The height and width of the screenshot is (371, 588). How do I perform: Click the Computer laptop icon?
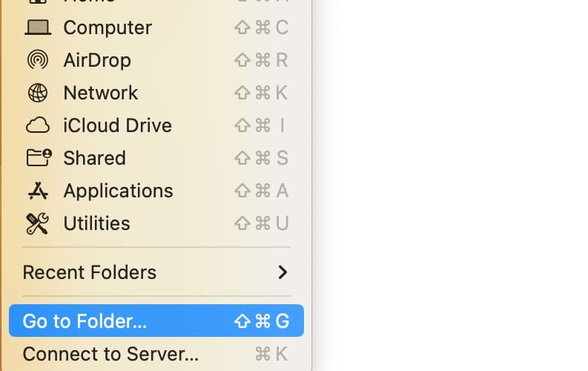pos(37,27)
